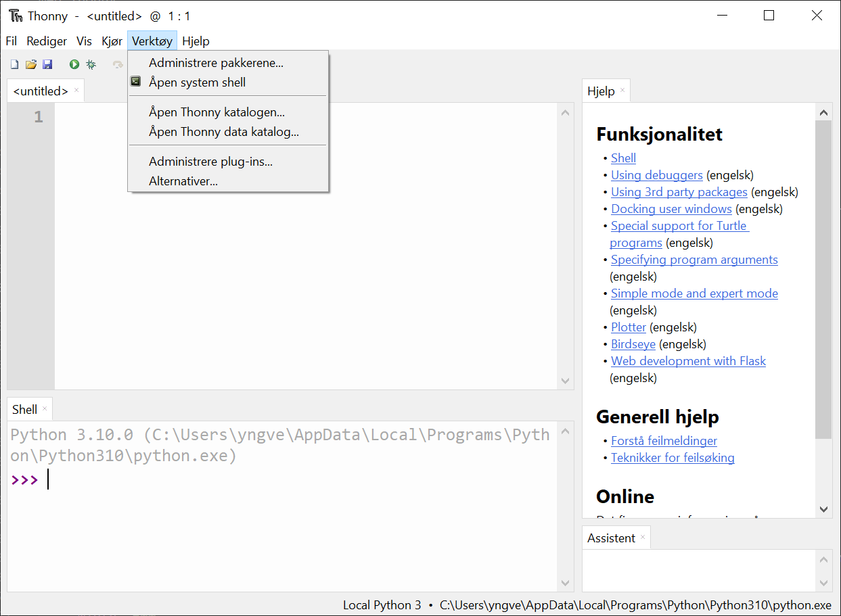This screenshot has width=841, height=616.
Task: Open the Vis menu
Action: point(84,41)
